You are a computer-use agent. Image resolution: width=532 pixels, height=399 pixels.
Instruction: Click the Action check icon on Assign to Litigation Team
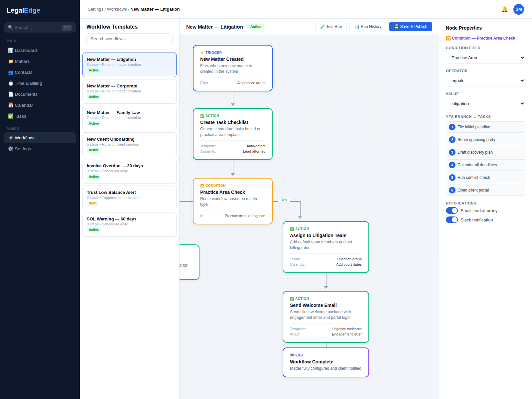[292, 229]
